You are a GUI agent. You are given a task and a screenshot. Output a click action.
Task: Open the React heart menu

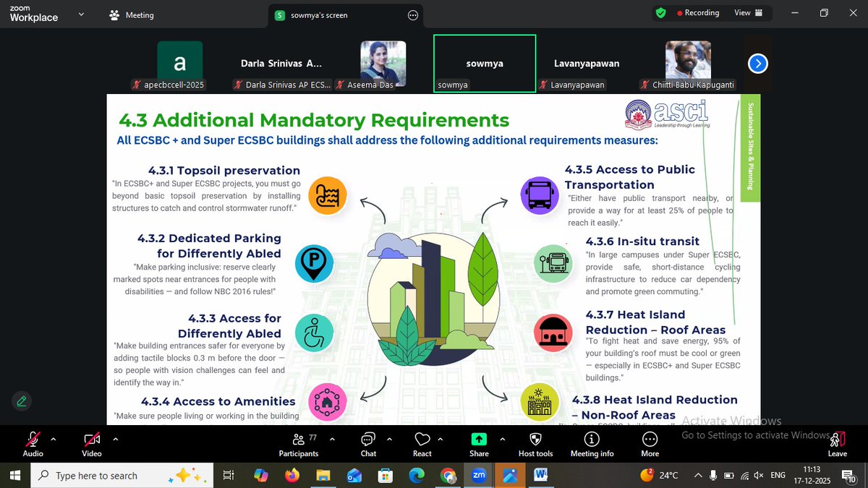(422, 444)
